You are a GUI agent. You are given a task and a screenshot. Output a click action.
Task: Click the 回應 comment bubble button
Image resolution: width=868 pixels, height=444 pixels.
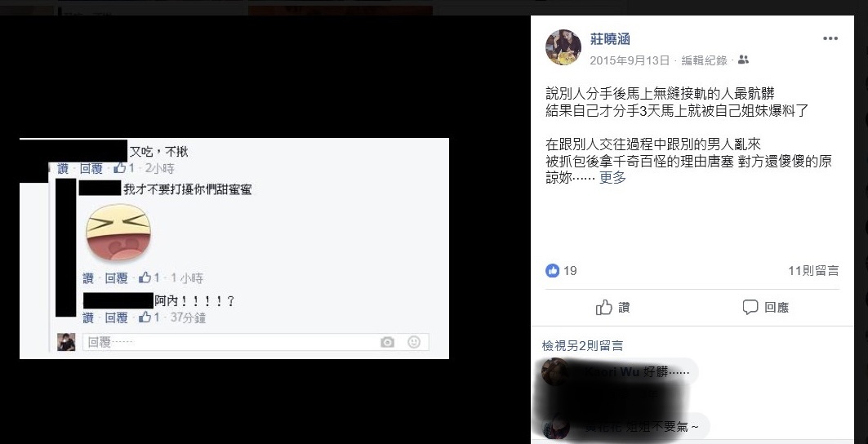click(x=766, y=307)
